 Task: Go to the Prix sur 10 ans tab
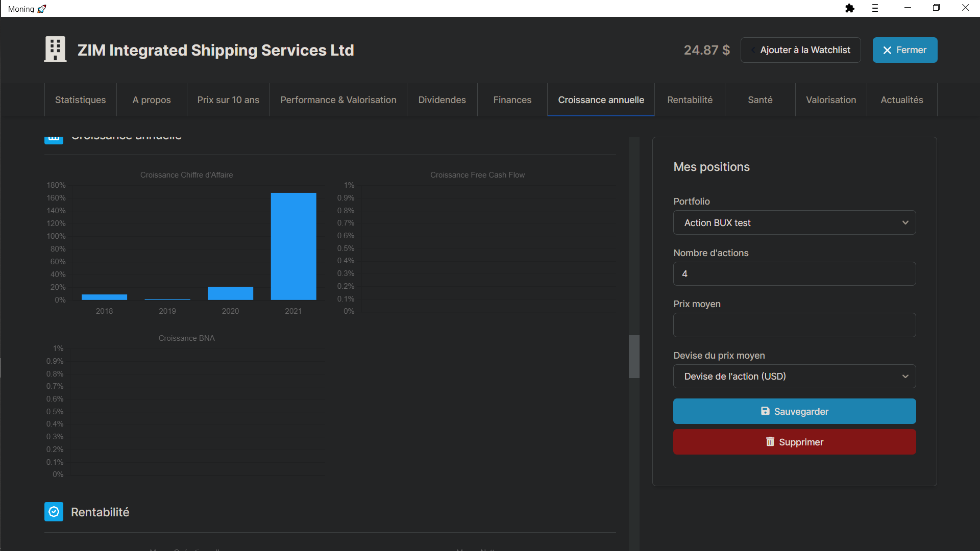[x=228, y=100]
